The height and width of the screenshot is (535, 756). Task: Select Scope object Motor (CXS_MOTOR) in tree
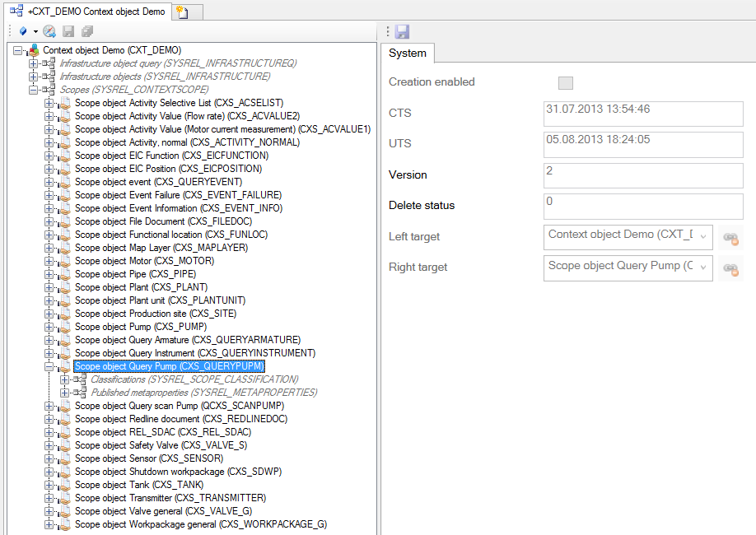point(144,261)
